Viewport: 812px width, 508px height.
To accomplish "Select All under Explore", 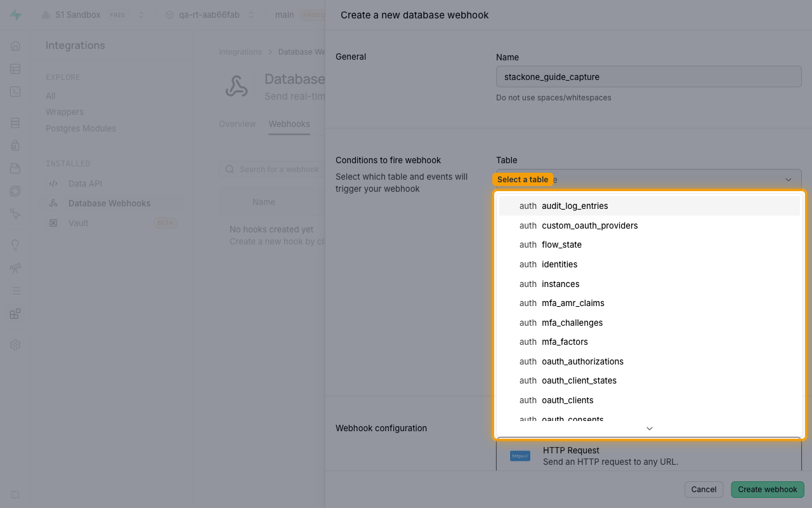I will coord(51,96).
